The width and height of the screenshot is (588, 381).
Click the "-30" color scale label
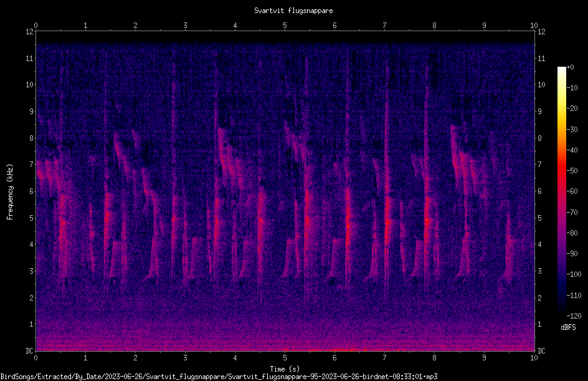pyautogui.click(x=572, y=129)
